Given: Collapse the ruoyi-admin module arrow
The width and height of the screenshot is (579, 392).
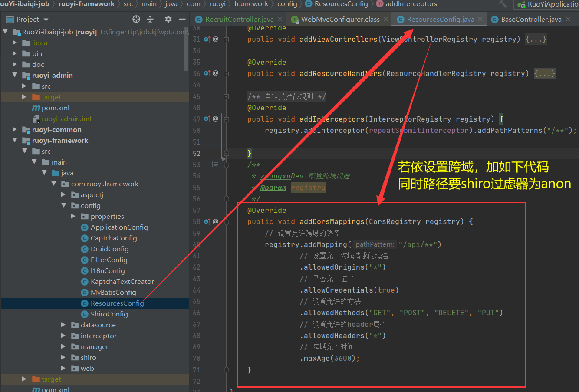Looking at the screenshot, I should tap(15, 75).
